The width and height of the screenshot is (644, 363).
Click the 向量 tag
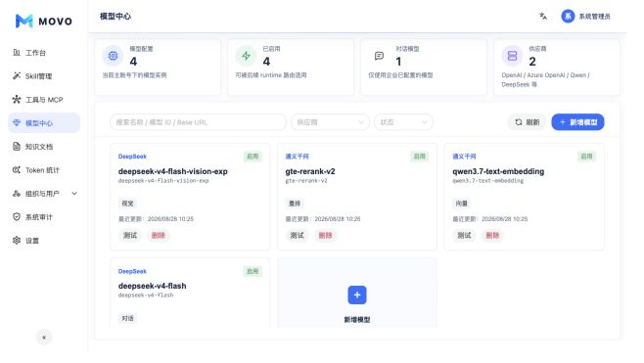[462, 204]
